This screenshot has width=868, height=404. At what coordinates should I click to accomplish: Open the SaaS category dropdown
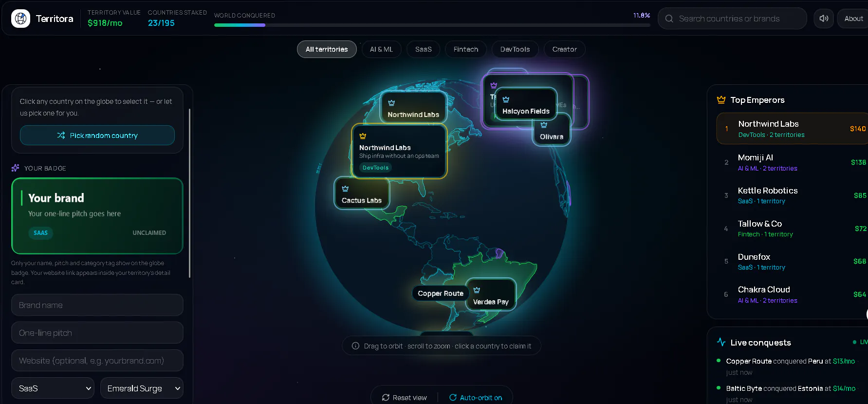pos(54,388)
